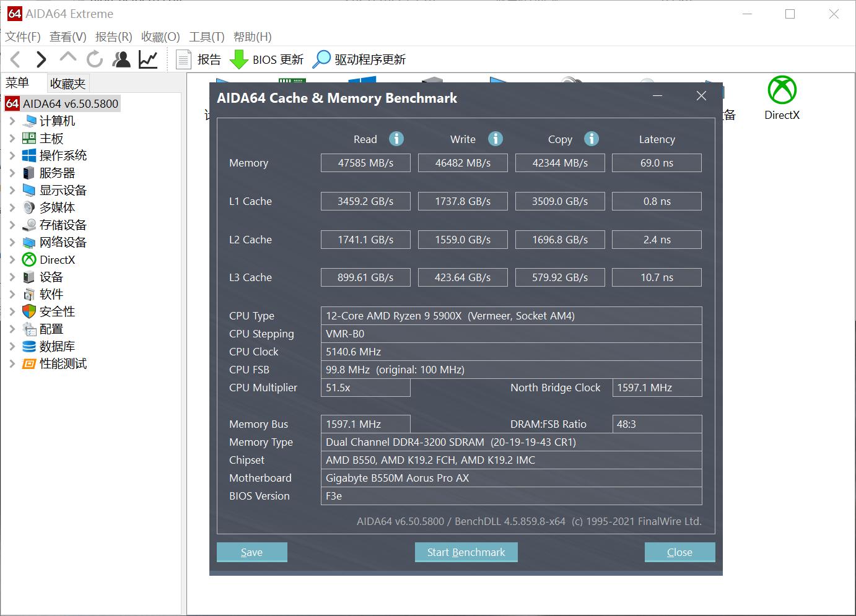Click the CPU Clock value 5140.6 MHz
The width and height of the screenshot is (856, 616).
pyautogui.click(x=511, y=352)
